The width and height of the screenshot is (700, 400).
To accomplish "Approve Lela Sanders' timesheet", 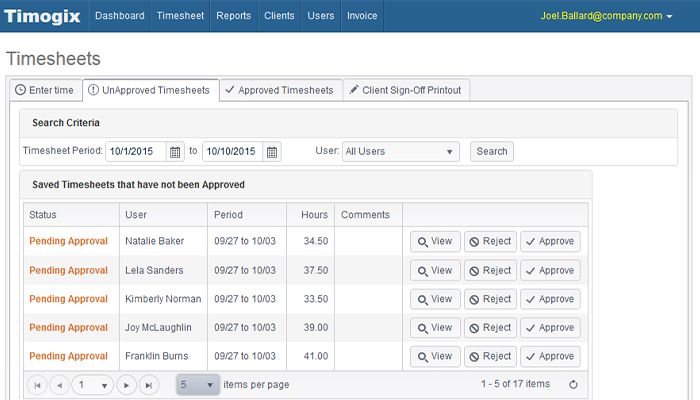I will 550,271.
